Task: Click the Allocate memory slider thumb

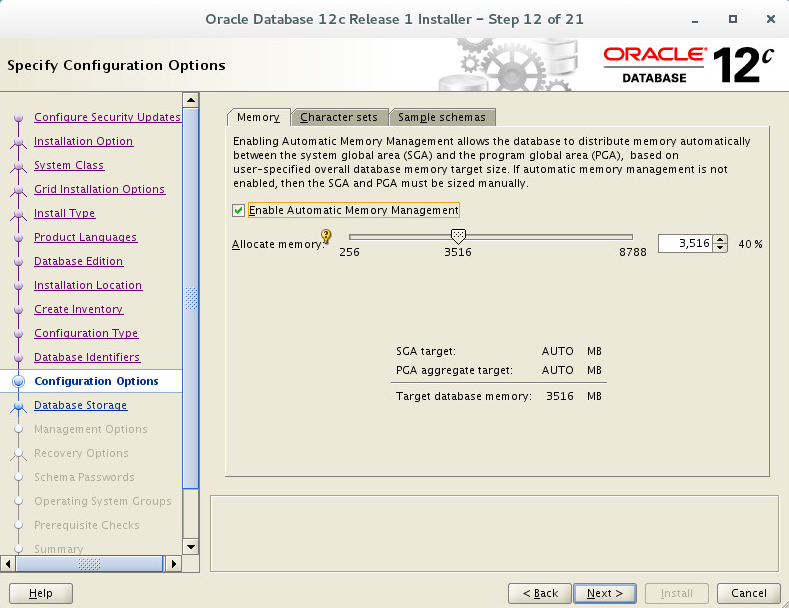Action: tap(458, 236)
